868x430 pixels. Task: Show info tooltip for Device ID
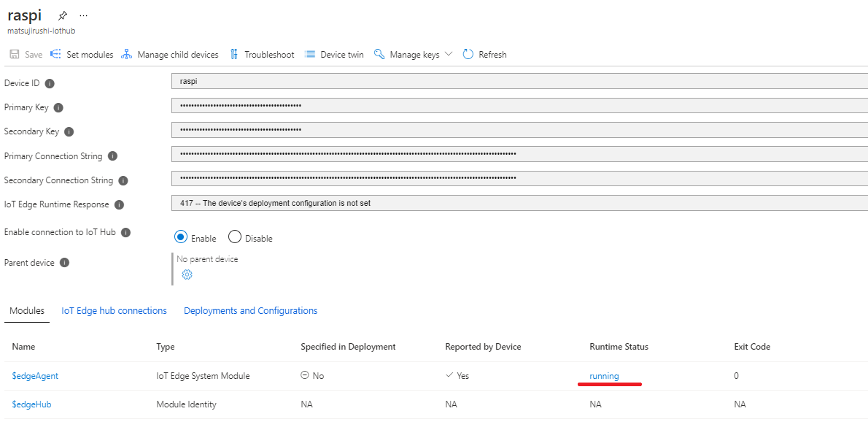50,84
